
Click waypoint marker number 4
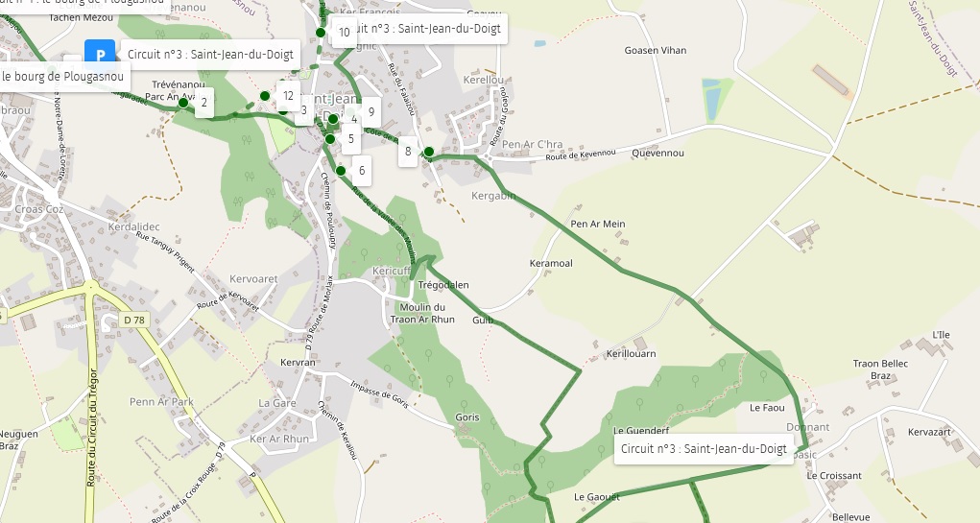[354, 119]
